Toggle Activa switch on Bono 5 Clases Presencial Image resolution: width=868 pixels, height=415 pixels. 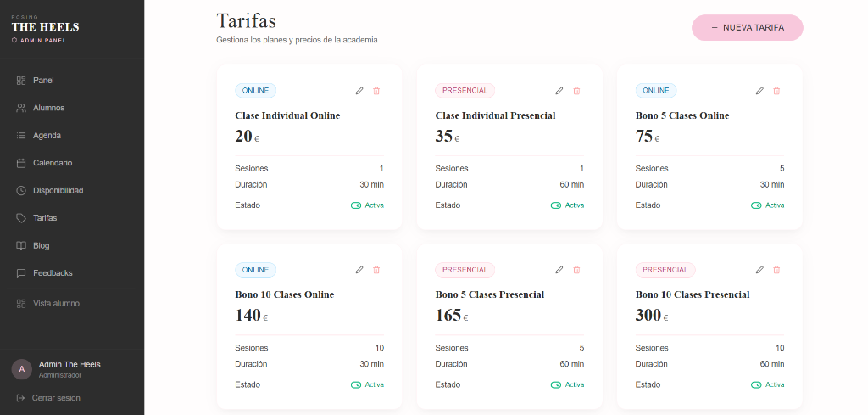[556, 384]
